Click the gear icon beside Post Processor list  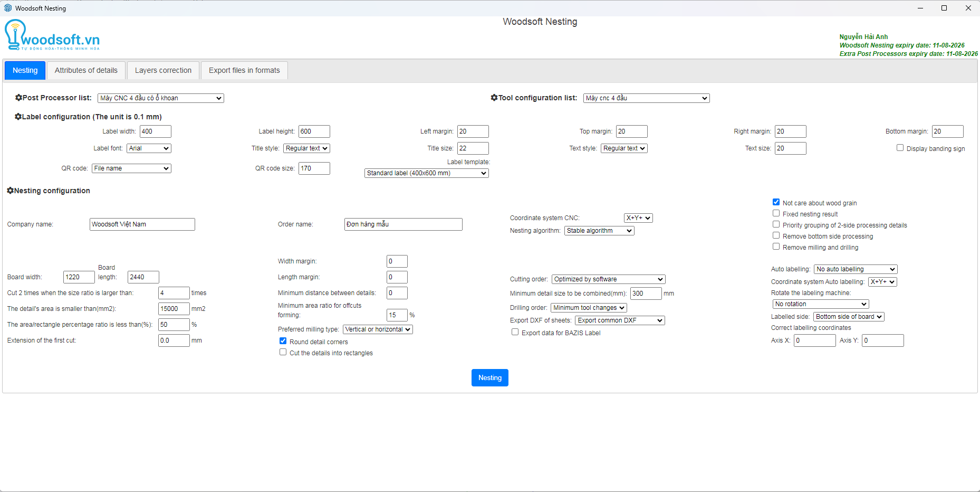pos(18,98)
